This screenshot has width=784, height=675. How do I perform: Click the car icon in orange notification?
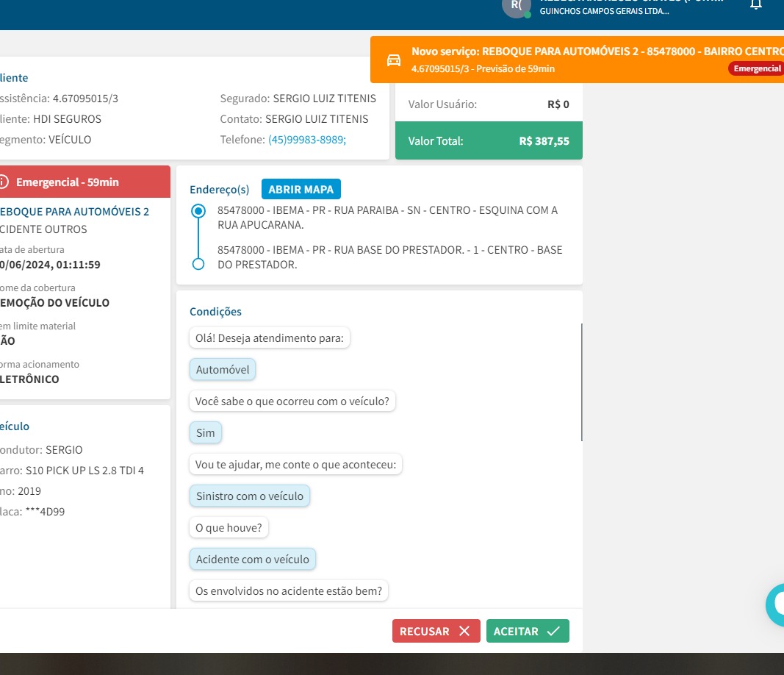coord(394,60)
